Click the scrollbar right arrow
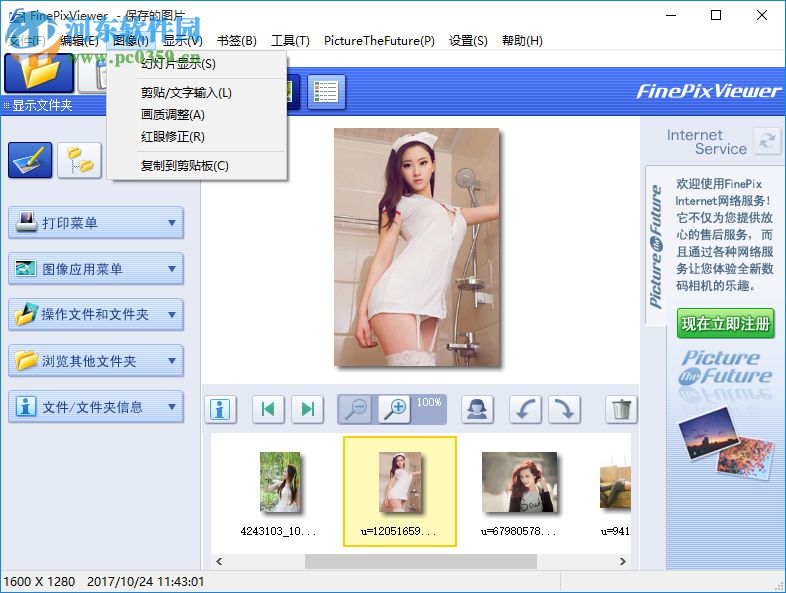The height and width of the screenshot is (593, 786). [623, 561]
